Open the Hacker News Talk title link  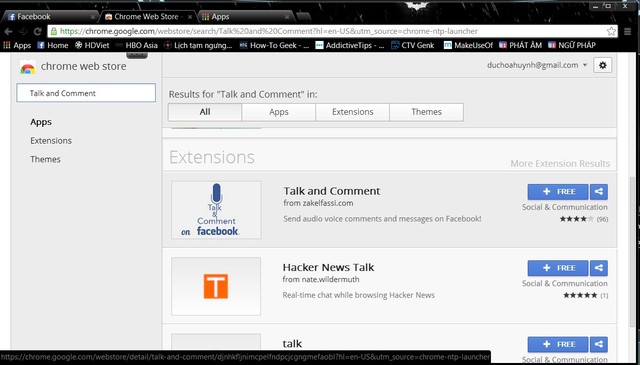click(x=328, y=267)
